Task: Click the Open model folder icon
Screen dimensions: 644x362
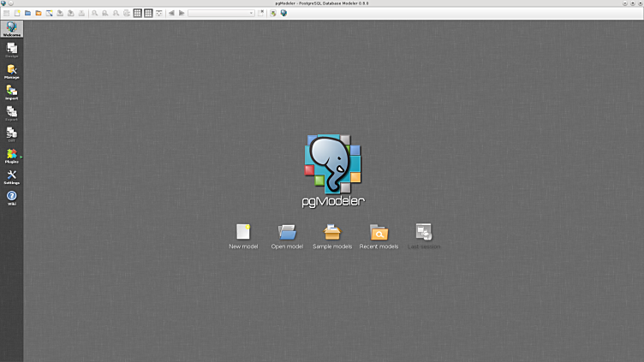Action: (x=287, y=233)
